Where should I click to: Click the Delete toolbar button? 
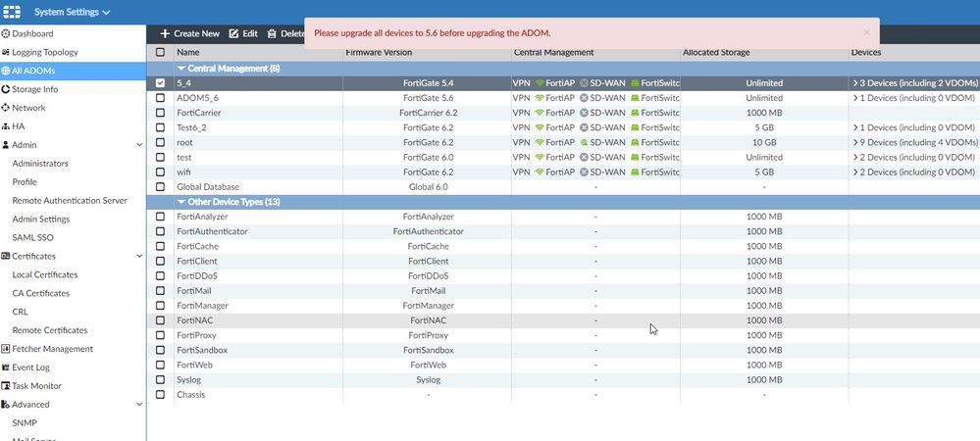click(285, 33)
